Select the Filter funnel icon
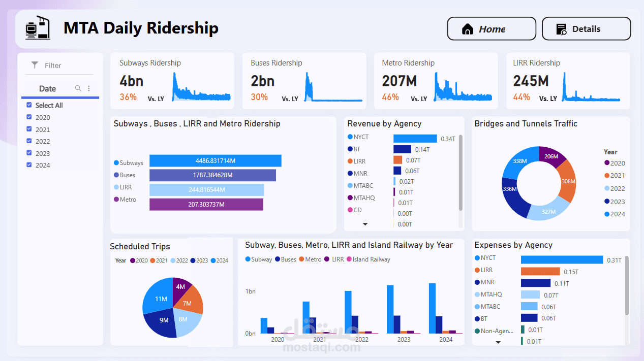This screenshot has height=361, width=644. 35,65
